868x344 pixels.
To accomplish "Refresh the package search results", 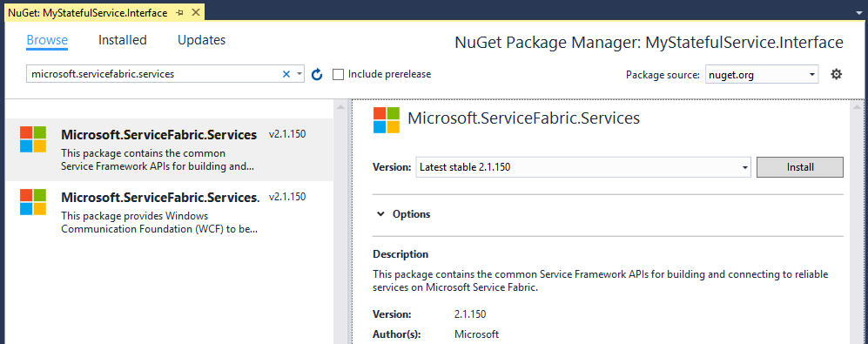I will coord(317,74).
